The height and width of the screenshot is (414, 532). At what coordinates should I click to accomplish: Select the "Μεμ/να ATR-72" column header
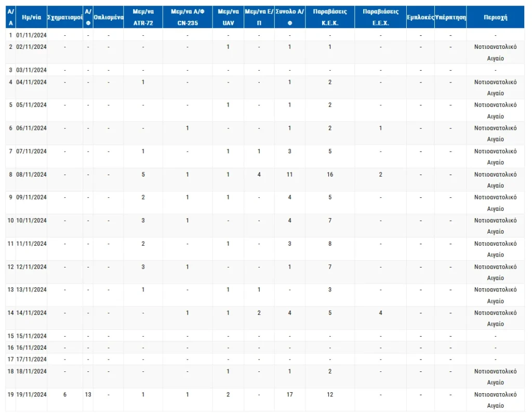click(x=143, y=17)
